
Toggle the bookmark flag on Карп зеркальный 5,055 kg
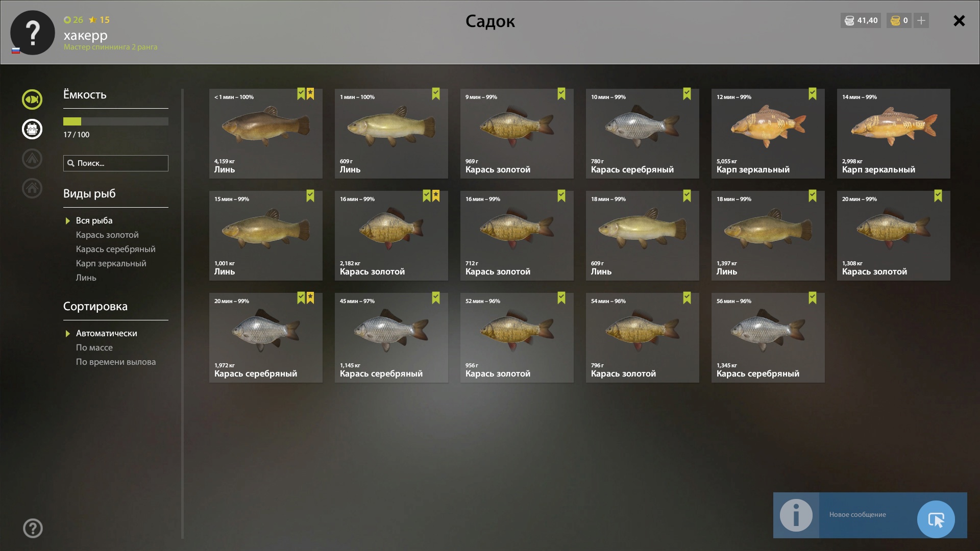tap(812, 94)
